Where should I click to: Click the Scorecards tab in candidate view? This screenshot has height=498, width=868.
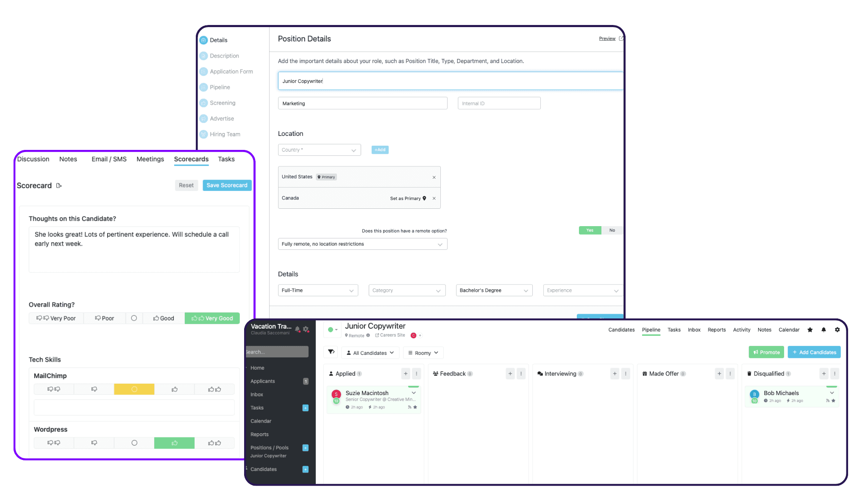point(191,159)
